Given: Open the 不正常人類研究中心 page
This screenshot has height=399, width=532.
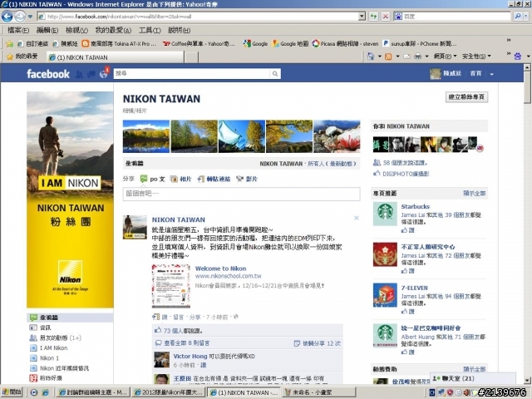Looking at the screenshot, I should pyautogui.click(x=428, y=247).
